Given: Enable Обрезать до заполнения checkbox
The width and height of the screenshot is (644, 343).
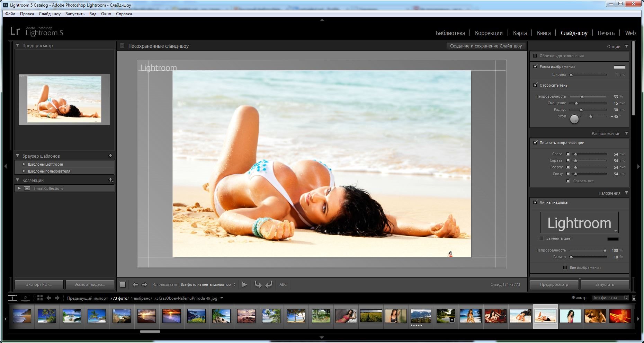Looking at the screenshot, I should [x=535, y=56].
